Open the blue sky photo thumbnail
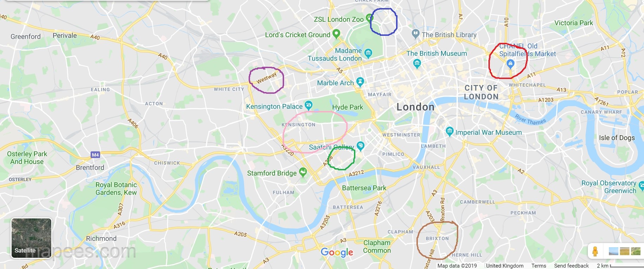This screenshot has width=644, height=269. 613,251
